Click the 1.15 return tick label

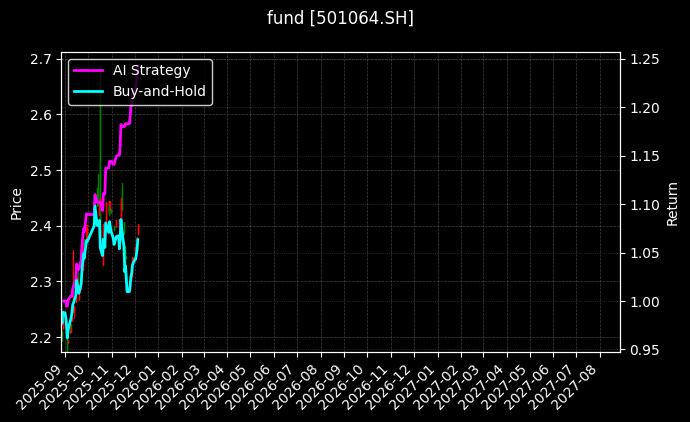tap(645, 156)
